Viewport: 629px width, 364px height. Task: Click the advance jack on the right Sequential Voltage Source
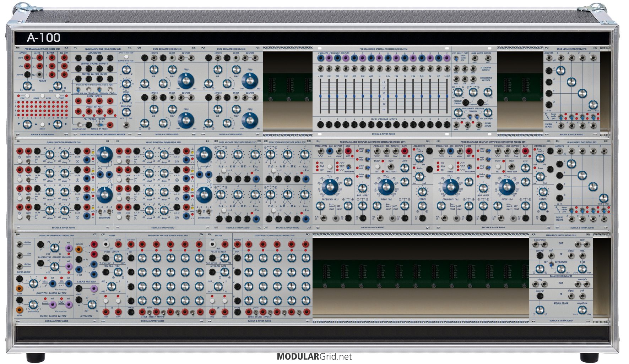click(x=238, y=244)
